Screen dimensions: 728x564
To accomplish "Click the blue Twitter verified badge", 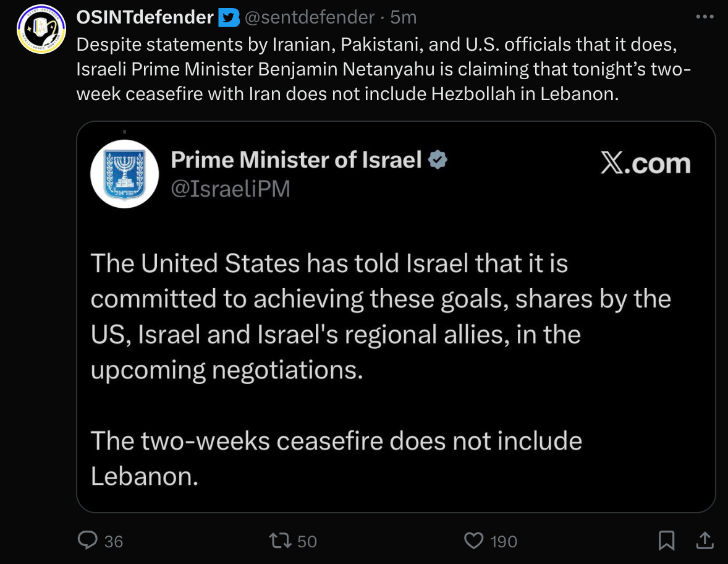I will click(x=229, y=19).
